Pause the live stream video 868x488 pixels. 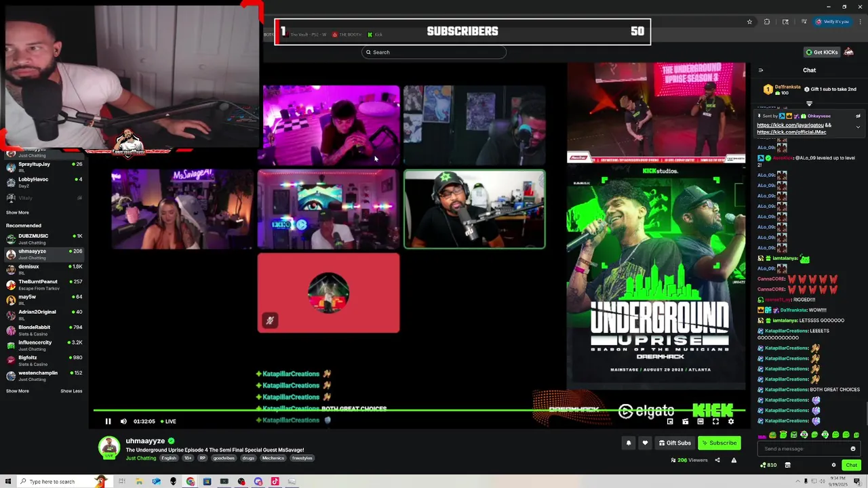[x=108, y=422]
